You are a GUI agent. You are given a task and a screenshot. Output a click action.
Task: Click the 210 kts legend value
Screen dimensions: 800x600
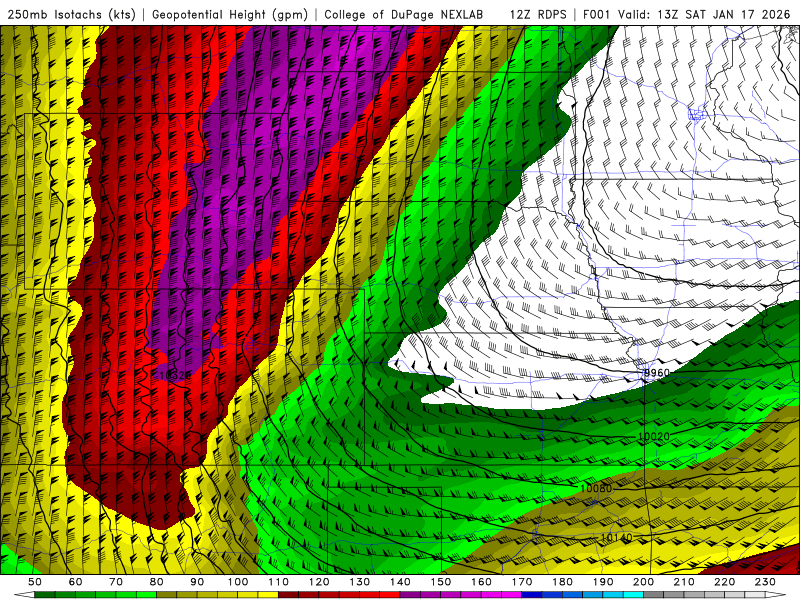[684, 582]
